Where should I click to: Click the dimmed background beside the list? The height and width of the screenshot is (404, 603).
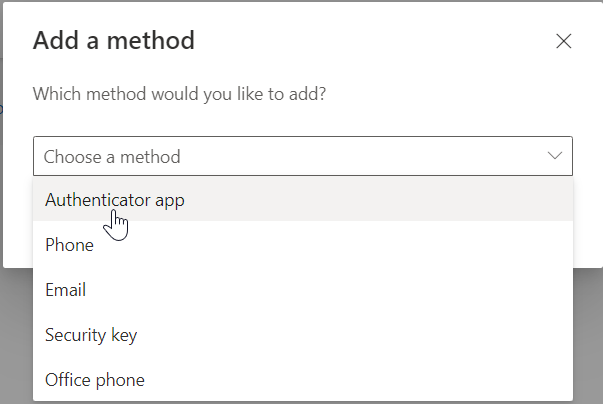pyautogui.click(x=588, y=334)
